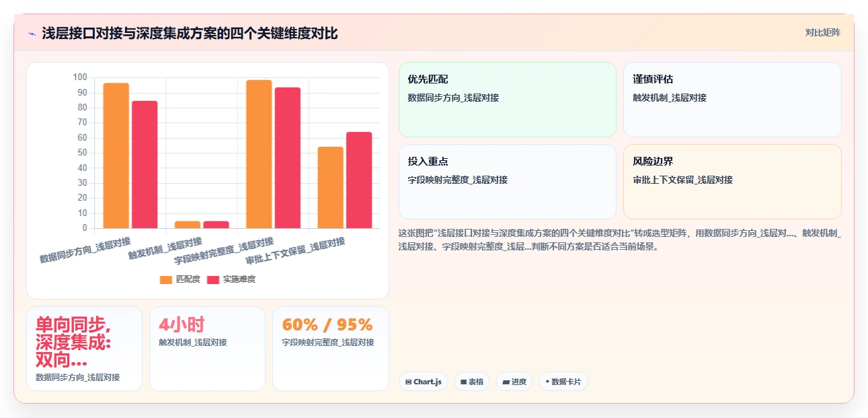Screen dimensions: 868x418
Task: Open the 谨慎评估 quadrant card
Action: pyautogui.click(x=732, y=100)
